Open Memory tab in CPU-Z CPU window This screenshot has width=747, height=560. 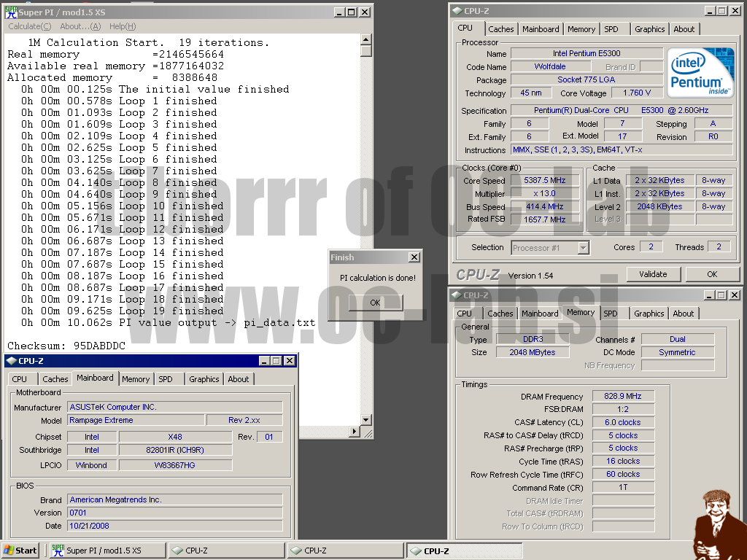(x=581, y=29)
